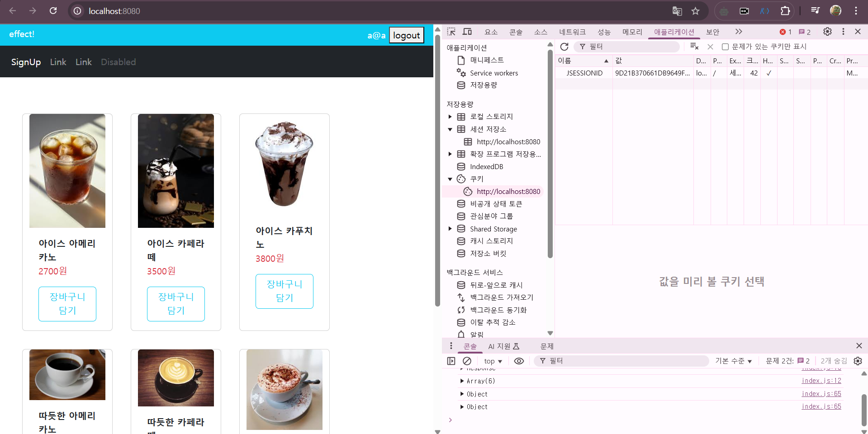Click the 아이스 아메리카노 product image

[67, 171]
